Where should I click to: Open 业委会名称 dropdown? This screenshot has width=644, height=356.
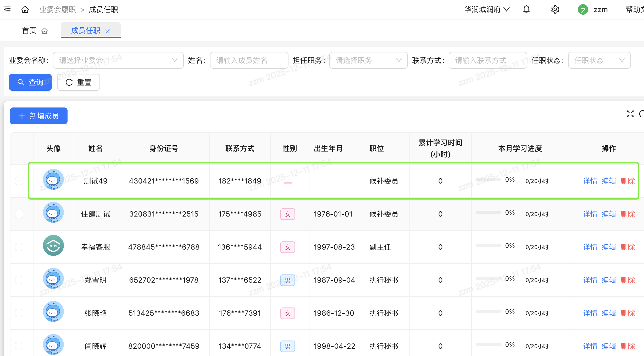pyautogui.click(x=118, y=61)
